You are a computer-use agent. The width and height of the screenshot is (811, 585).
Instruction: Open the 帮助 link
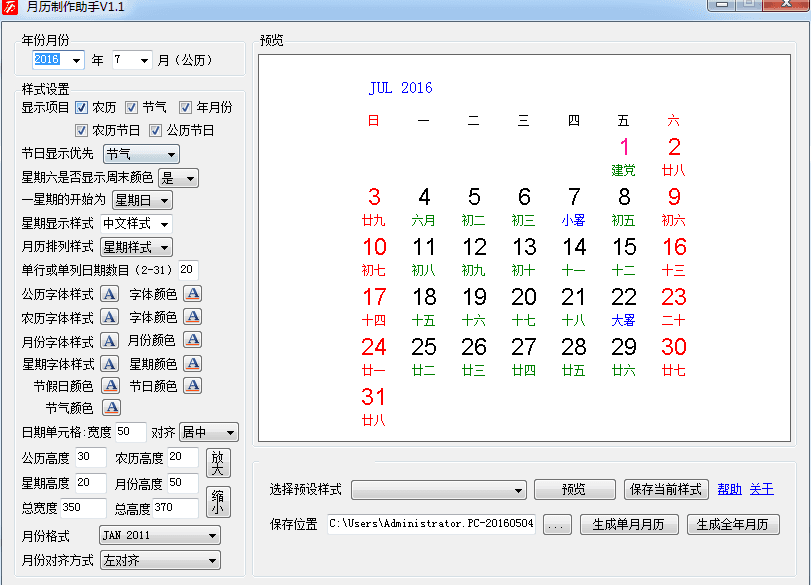tap(729, 489)
